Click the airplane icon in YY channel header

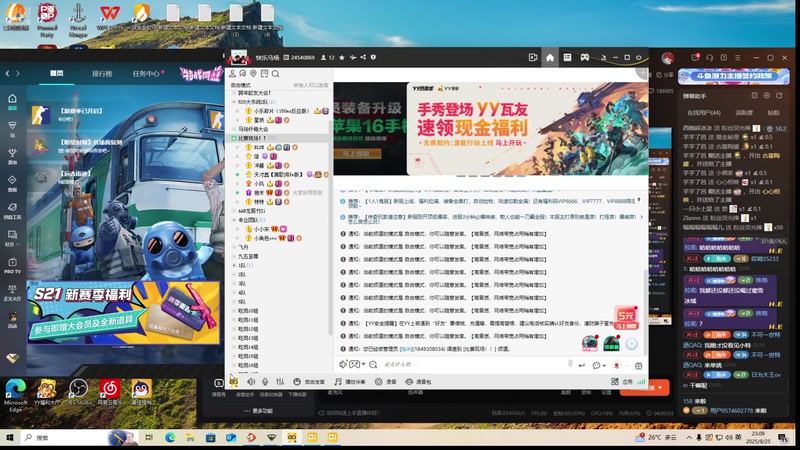[x=353, y=58]
